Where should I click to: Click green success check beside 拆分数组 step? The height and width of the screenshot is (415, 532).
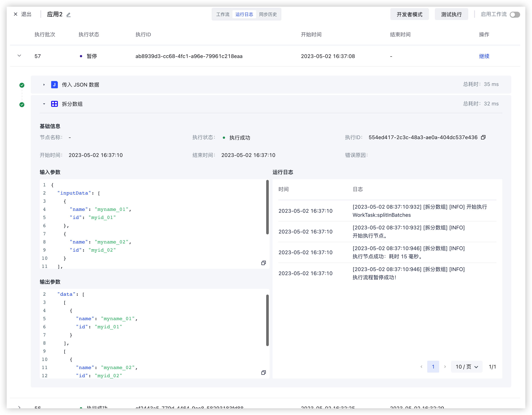tap(22, 105)
